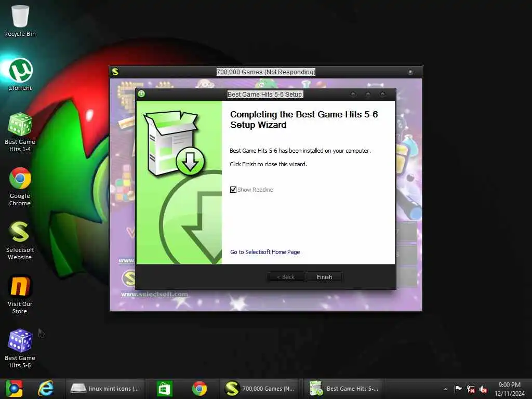Expand the hidden system tray icons arrow
The height and width of the screenshot is (399, 532).
[445, 389]
